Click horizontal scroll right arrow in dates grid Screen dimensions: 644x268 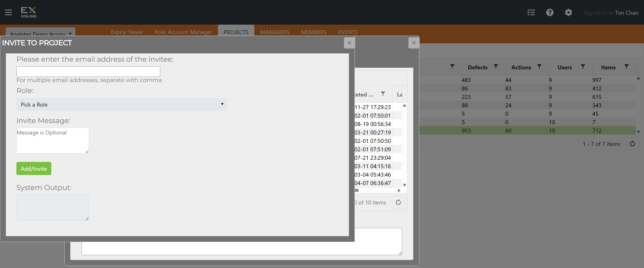point(399,190)
